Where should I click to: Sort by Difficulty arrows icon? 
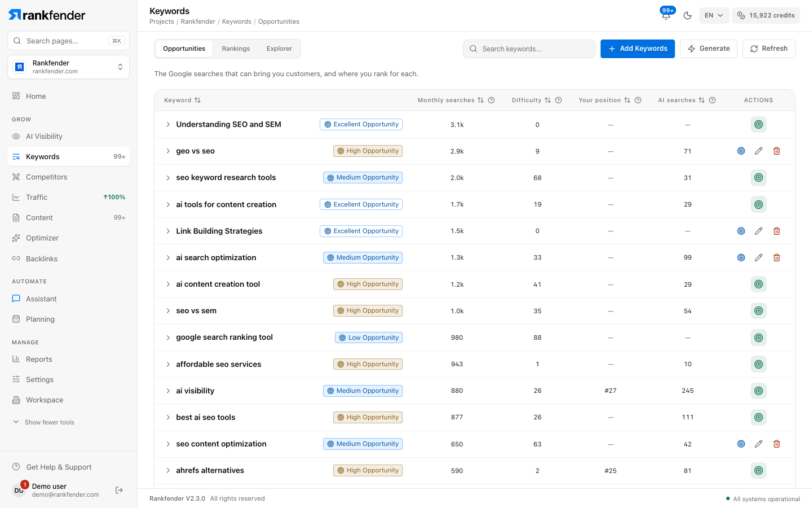click(x=548, y=100)
